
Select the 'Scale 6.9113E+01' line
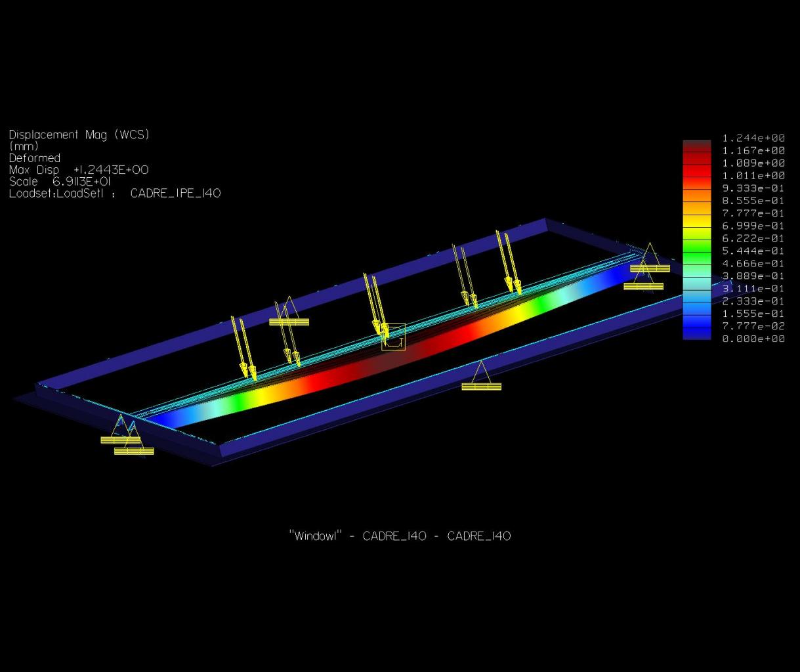tap(60, 182)
